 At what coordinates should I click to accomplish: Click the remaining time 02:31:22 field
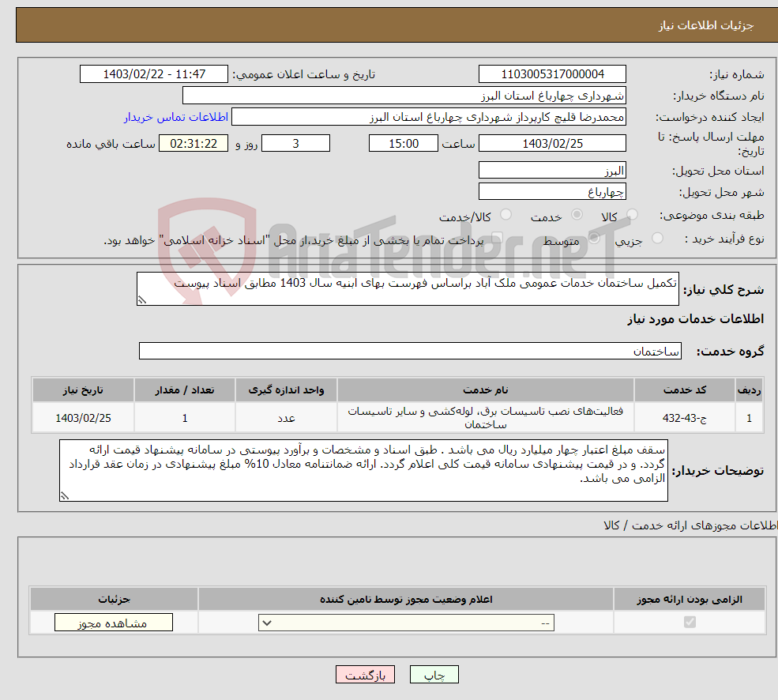tap(194, 144)
